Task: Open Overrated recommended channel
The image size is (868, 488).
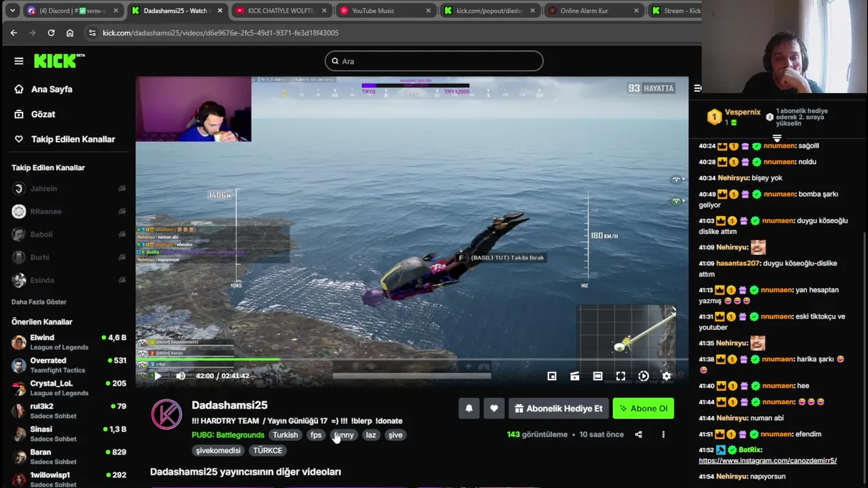Action: pyautogui.click(x=69, y=365)
